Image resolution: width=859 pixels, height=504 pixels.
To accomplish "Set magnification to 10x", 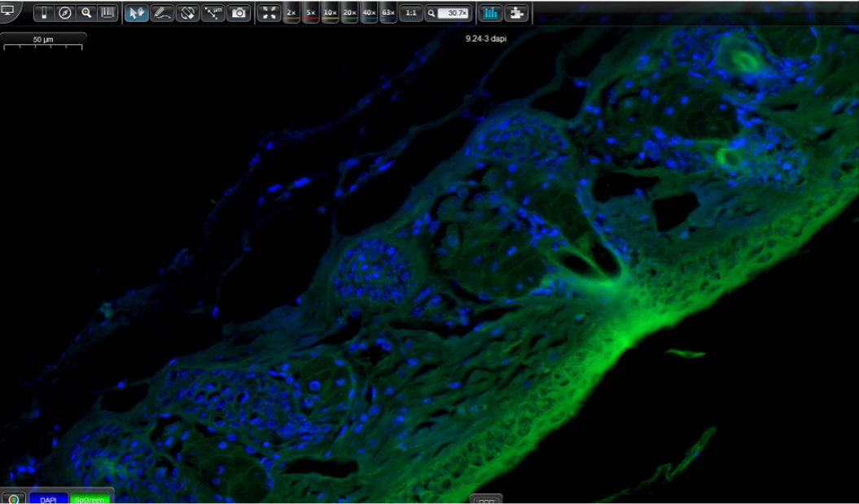I will coord(330,13).
